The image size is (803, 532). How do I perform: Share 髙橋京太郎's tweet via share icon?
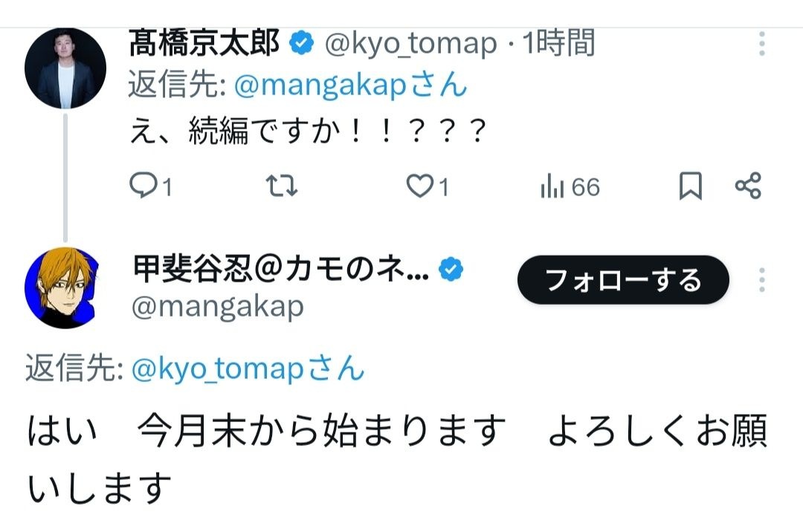pyautogui.click(x=747, y=186)
